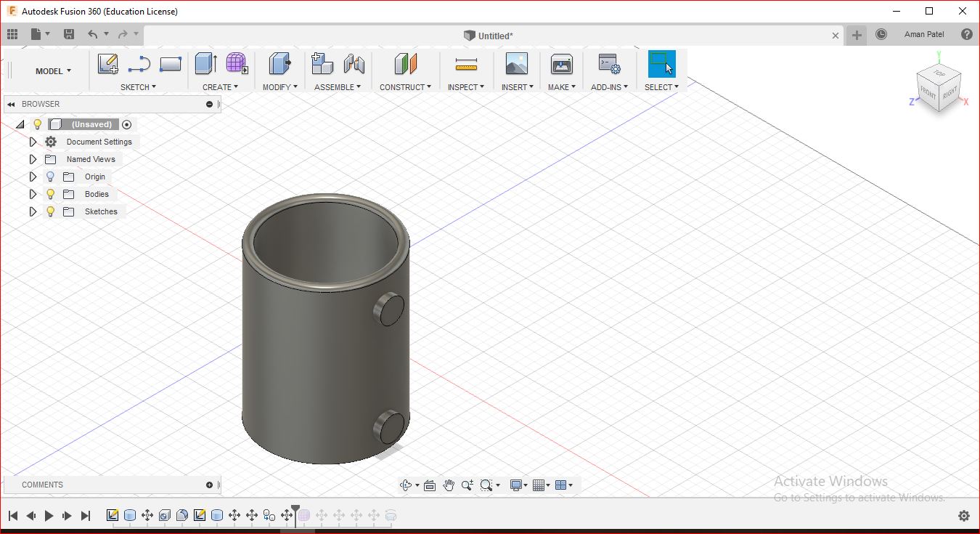Image resolution: width=980 pixels, height=534 pixels.
Task: Open the Job Status clock icon
Action: tap(881, 34)
